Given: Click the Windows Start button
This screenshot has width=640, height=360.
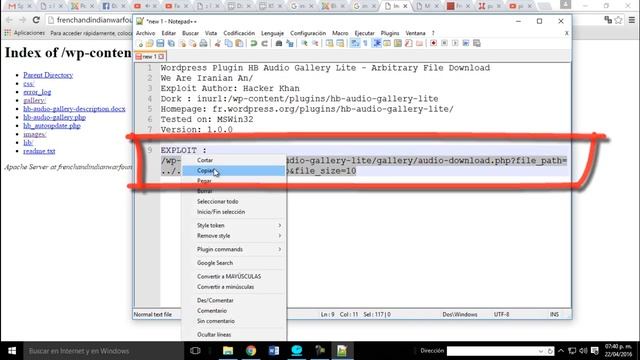Looking at the screenshot, I should coord(12,351).
